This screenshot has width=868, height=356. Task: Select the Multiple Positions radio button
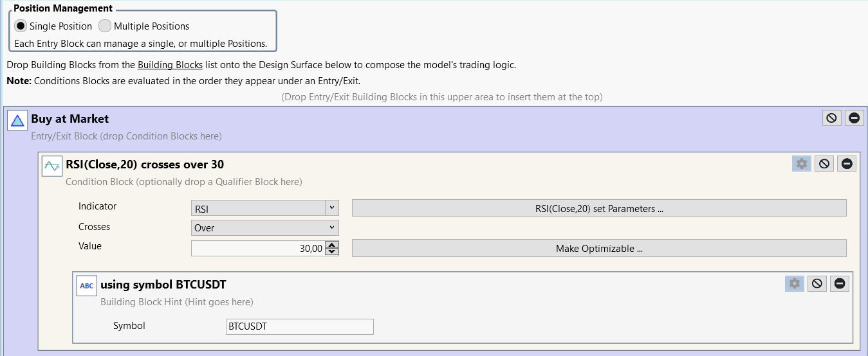[105, 26]
